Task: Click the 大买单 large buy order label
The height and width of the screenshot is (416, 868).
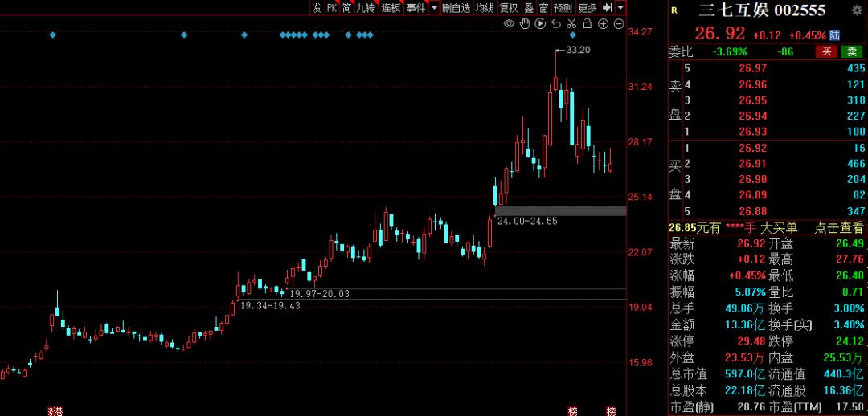Action: [x=779, y=227]
